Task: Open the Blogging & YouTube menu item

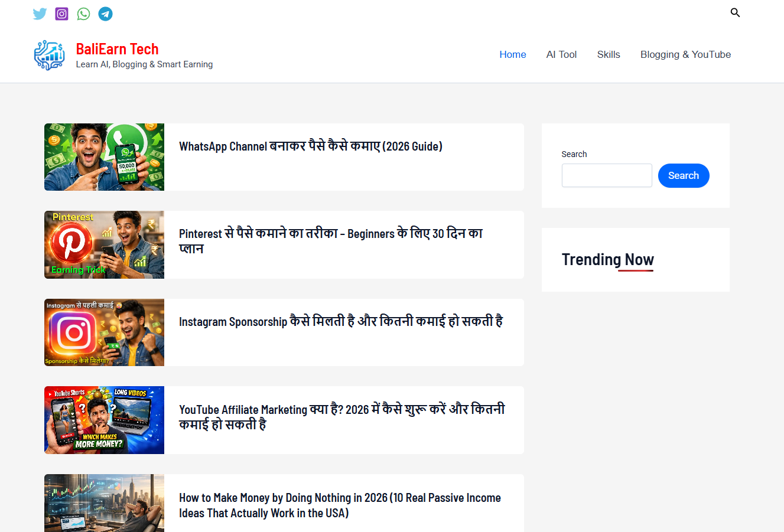Action: click(x=685, y=54)
